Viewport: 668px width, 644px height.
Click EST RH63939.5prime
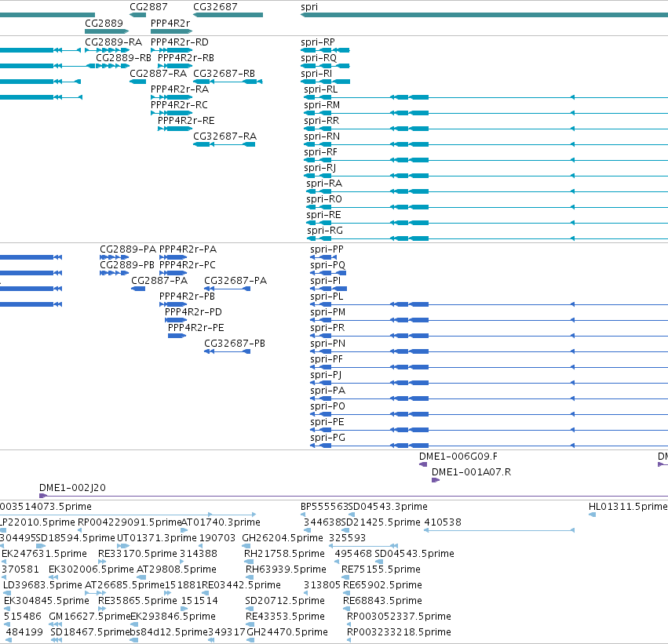point(286,570)
